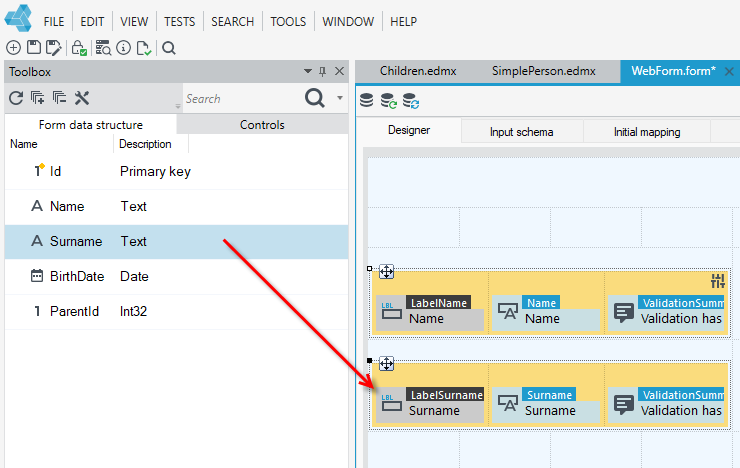Click the Toolbox search input field
The height and width of the screenshot is (468, 740).
(243, 99)
